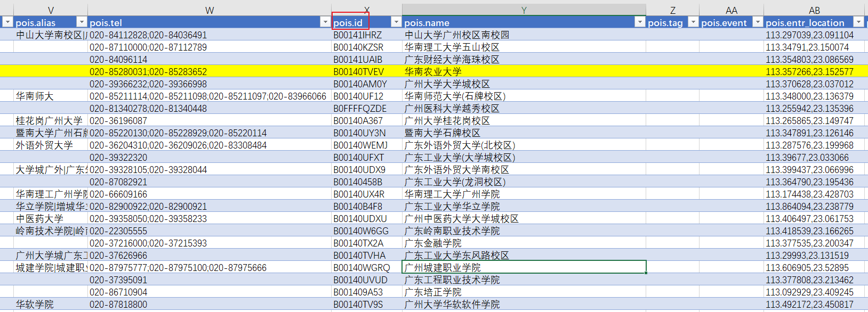Select cell with ID B00140WEMJ
The image size is (868, 312).
click(x=367, y=145)
